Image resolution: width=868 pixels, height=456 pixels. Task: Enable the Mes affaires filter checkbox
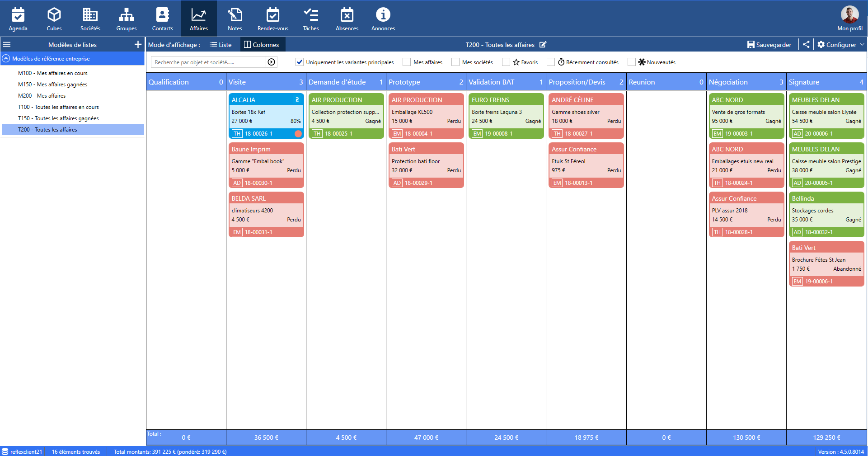point(407,62)
